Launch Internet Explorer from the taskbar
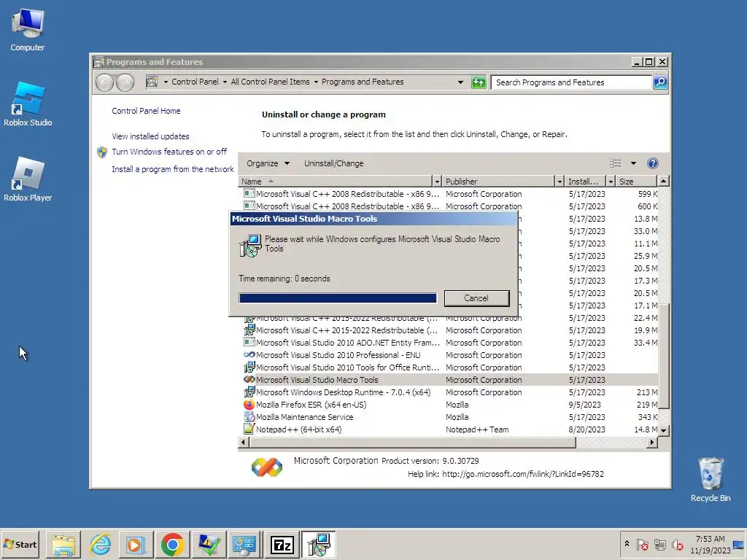 (100, 544)
